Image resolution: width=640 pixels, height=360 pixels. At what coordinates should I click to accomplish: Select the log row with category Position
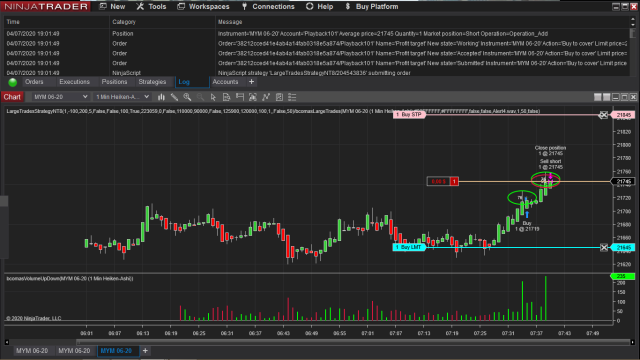coord(316,34)
